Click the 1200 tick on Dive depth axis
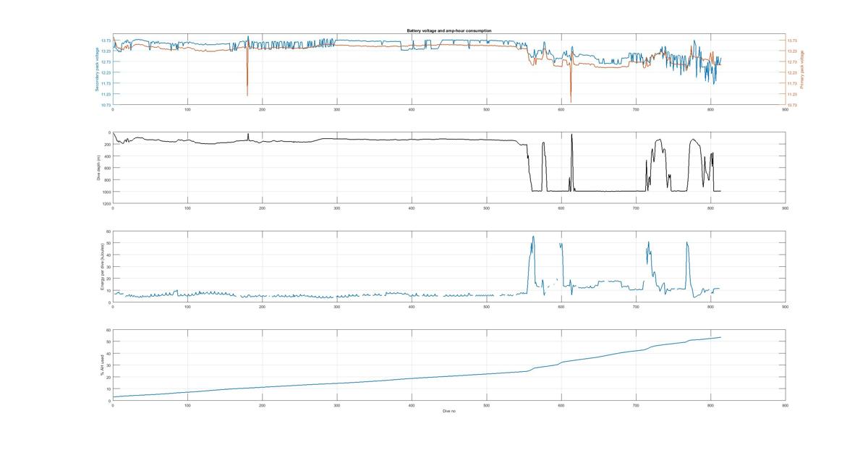This screenshot has height=450, width=868. point(107,204)
